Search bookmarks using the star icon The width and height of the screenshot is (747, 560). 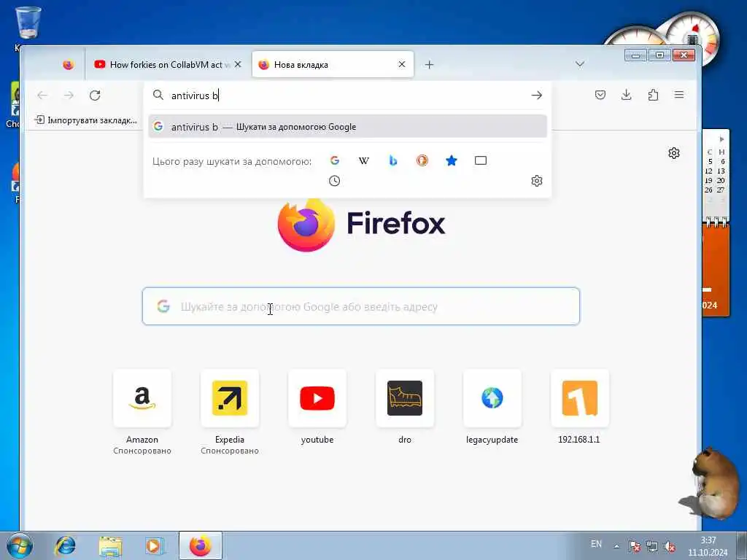click(x=451, y=160)
